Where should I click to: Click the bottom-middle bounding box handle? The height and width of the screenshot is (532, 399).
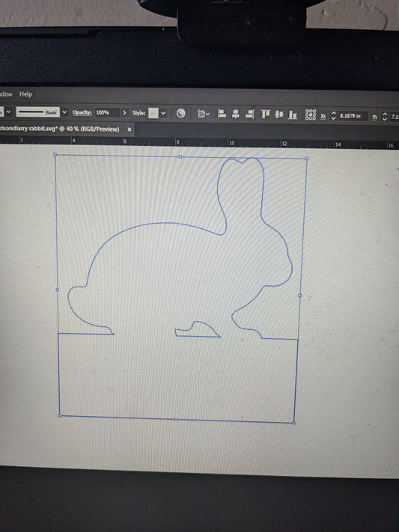point(176,419)
